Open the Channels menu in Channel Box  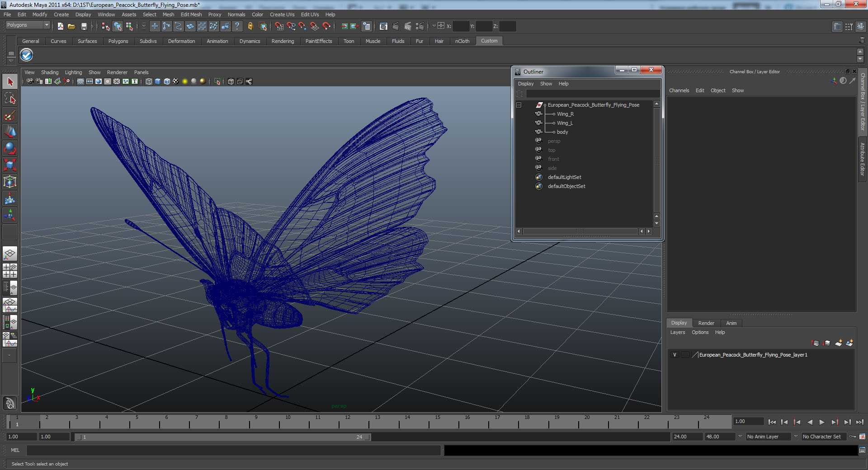coord(679,90)
